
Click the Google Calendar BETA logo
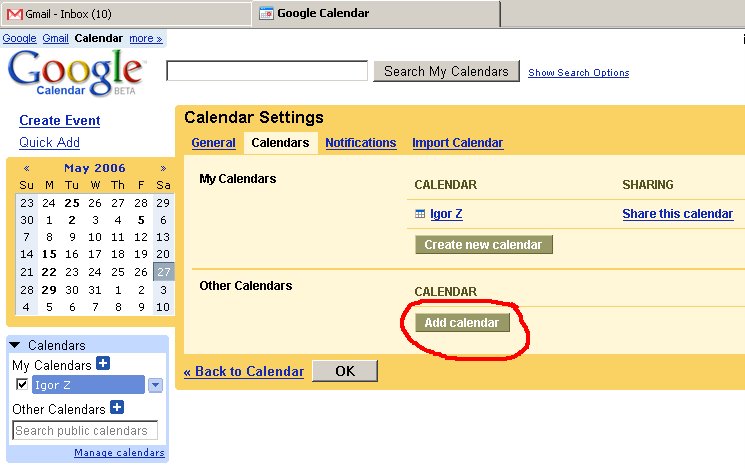click(75, 73)
